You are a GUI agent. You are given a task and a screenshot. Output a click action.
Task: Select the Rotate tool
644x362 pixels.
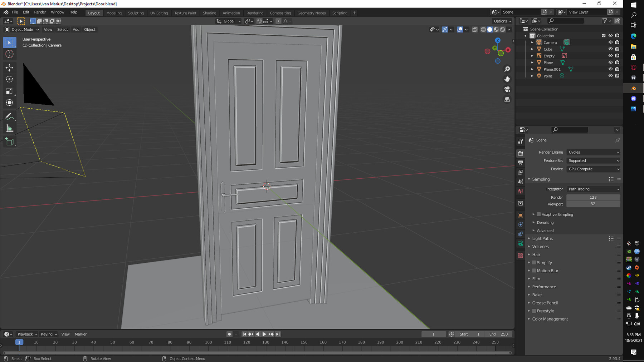click(10, 79)
